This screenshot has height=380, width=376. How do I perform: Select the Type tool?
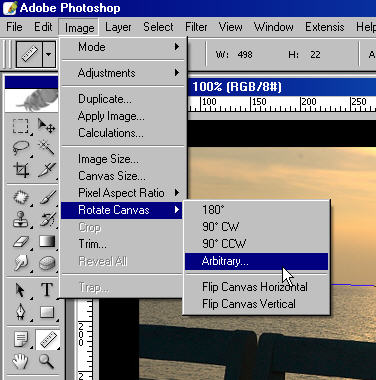(47, 289)
